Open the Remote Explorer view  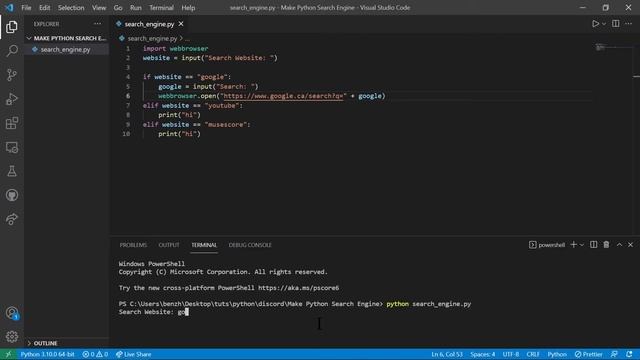click(x=11, y=147)
